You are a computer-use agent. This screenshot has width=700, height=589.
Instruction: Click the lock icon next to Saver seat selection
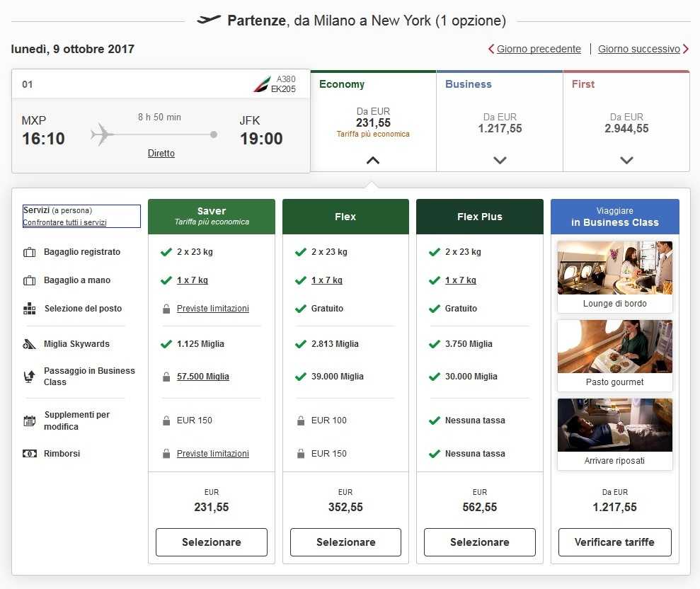click(166, 309)
